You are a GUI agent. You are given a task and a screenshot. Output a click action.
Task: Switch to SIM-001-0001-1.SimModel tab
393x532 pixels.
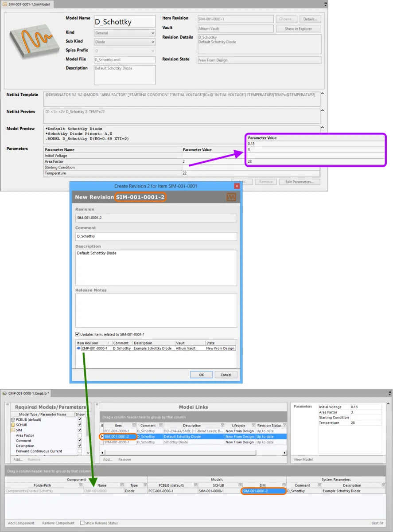[27, 4]
